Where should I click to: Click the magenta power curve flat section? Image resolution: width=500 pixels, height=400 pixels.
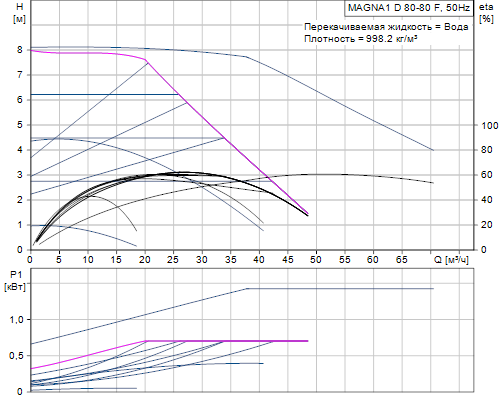pos(227,341)
